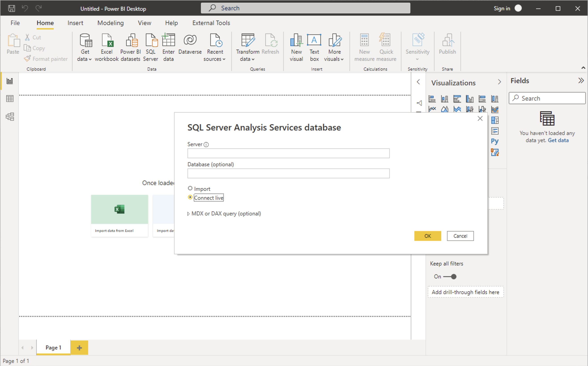
Task: Click the External Tools menu tab
Action: (x=211, y=23)
